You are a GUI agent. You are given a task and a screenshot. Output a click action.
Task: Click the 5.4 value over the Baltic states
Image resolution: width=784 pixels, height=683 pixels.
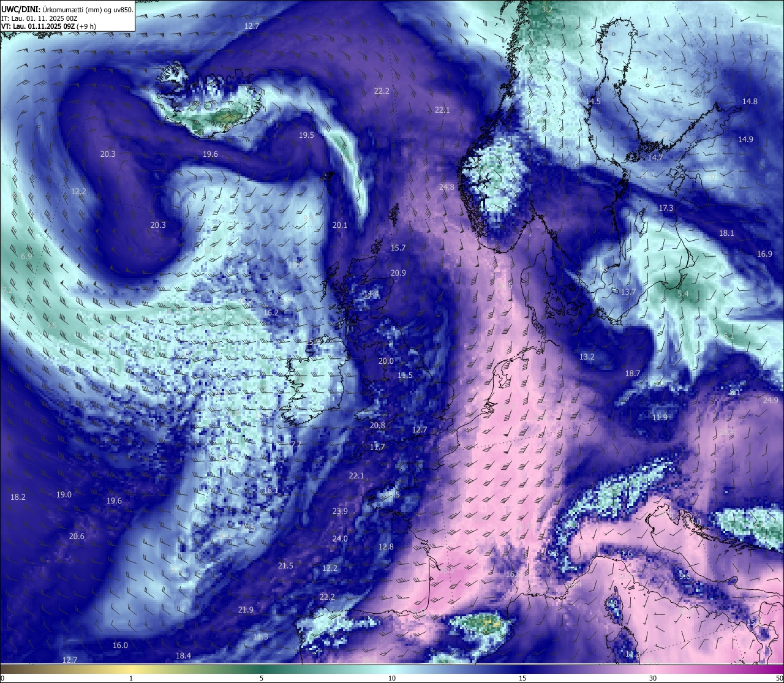click(x=683, y=293)
